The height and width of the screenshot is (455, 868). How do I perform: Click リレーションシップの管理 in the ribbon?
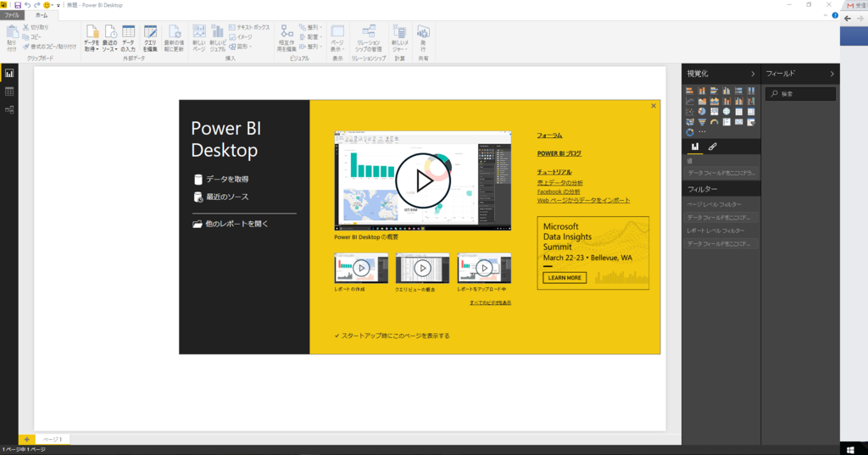[x=369, y=38]
